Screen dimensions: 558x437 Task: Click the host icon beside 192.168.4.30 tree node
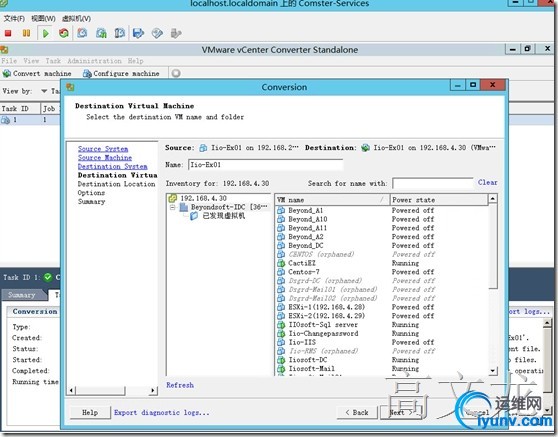pyautogui.click(x=173, y=198)
